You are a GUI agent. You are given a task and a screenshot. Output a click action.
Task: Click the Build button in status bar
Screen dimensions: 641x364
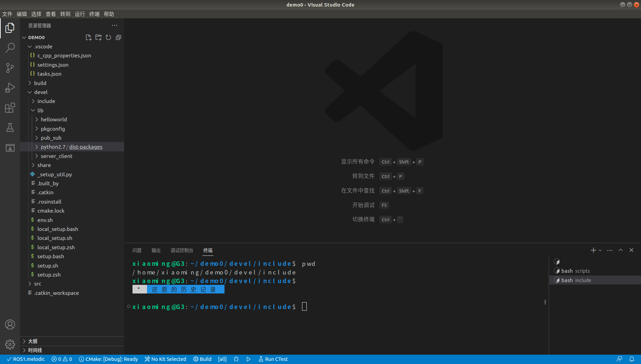click(202, 359)
